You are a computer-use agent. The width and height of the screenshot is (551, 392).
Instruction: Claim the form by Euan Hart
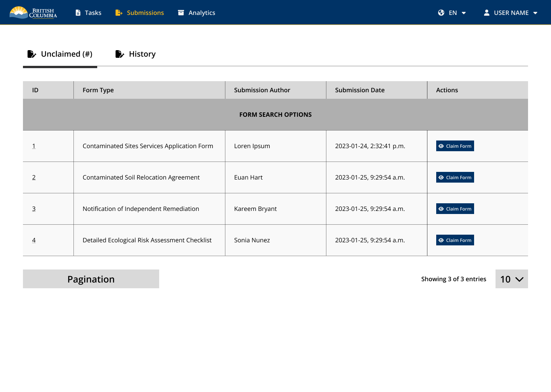click(x=455, y=177)
